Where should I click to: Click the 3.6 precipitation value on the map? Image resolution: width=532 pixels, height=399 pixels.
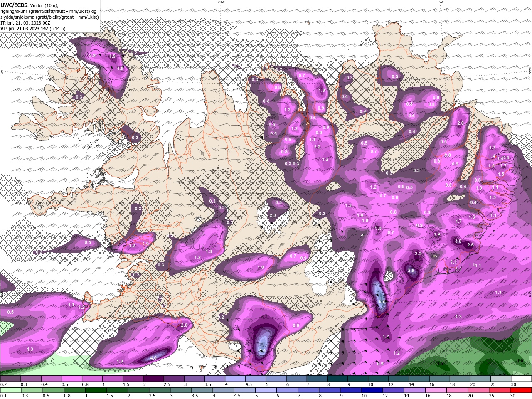tap(411, 271)
